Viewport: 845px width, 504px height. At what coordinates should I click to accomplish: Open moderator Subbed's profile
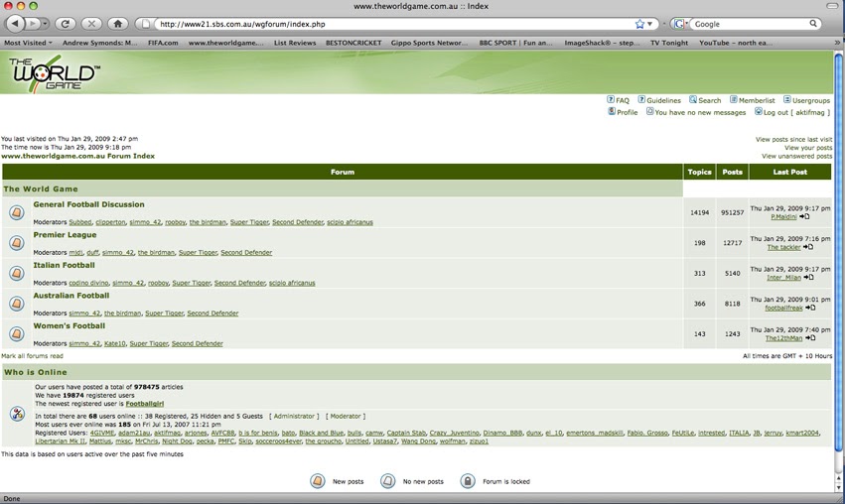pyautogui.click(x=80, y=222)
